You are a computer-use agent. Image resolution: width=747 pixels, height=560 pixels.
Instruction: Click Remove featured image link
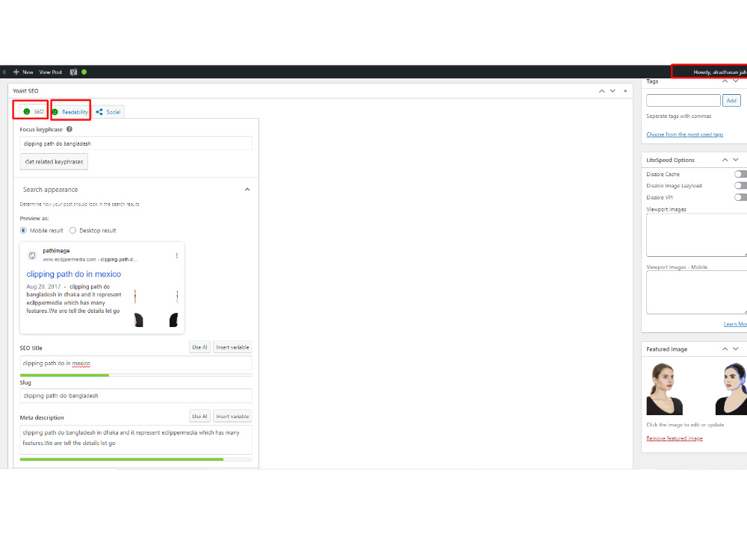[674, 438]
